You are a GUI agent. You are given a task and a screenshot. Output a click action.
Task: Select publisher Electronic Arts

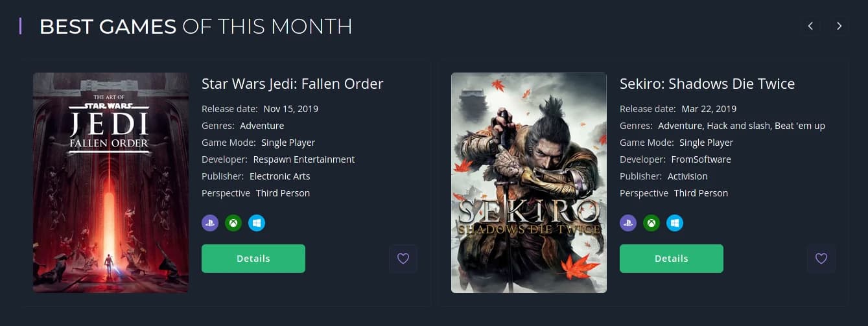coord(280,176)
